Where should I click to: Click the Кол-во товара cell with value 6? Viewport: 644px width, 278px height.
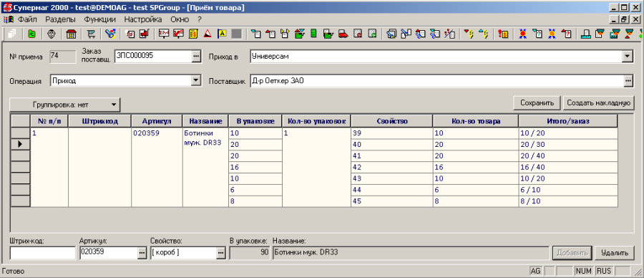pyautogui.click(x=475, y=191)
